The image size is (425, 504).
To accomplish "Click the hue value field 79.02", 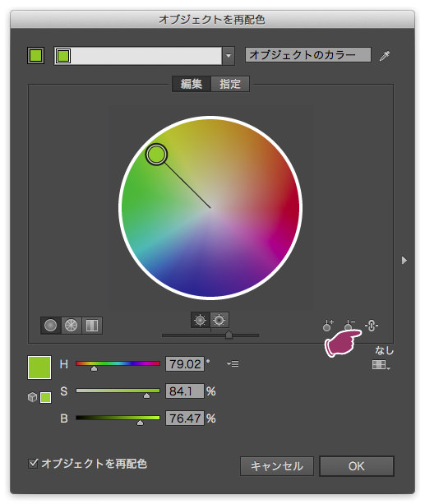I will (x=185, y=364).
